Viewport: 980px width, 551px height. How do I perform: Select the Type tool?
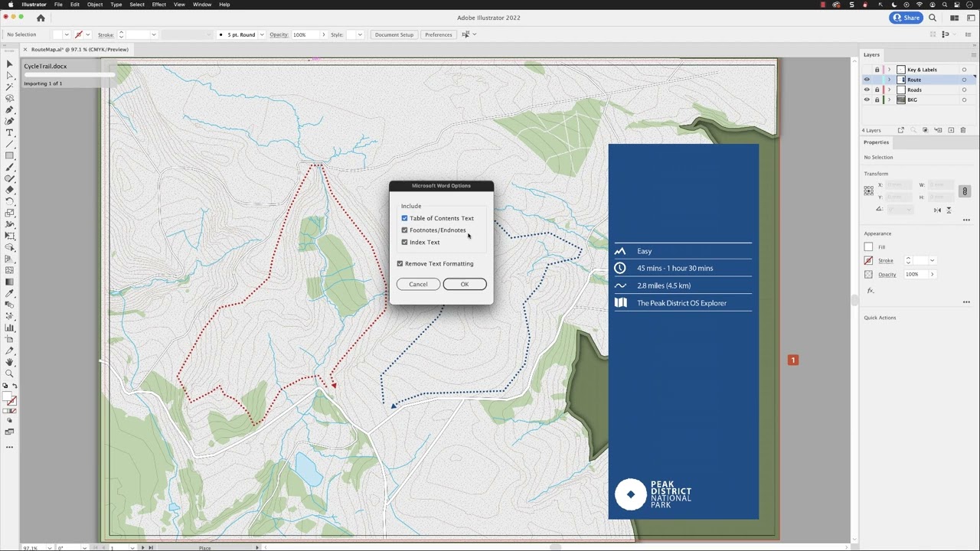click(9, 133)
